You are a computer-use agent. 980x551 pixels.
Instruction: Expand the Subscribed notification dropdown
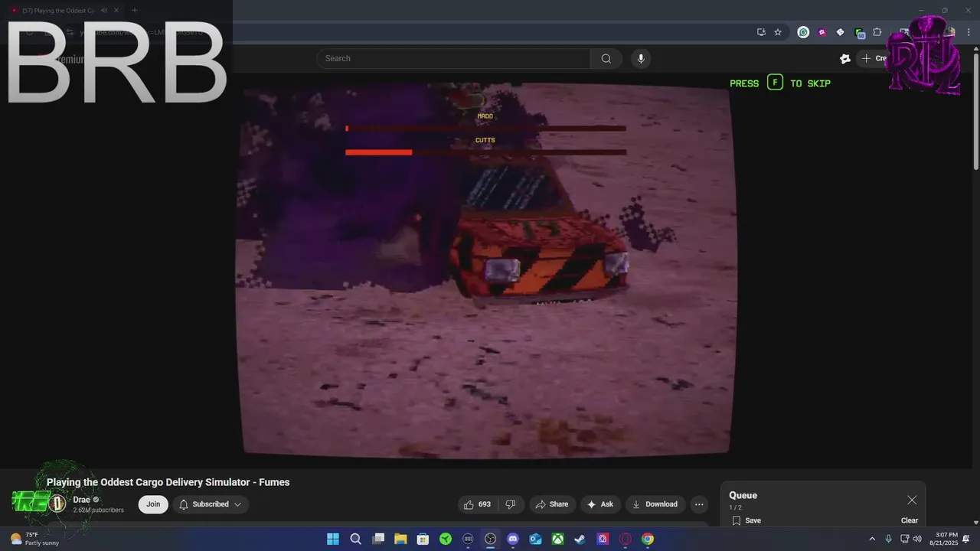point(211,504)
